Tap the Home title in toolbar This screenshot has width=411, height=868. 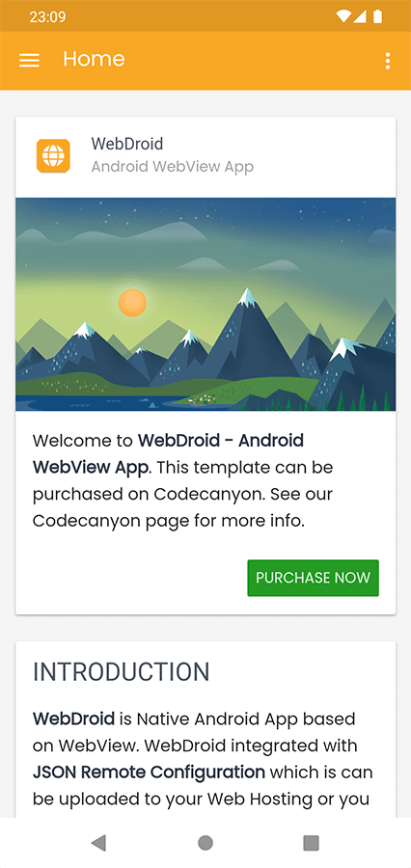tap(95, 59)
